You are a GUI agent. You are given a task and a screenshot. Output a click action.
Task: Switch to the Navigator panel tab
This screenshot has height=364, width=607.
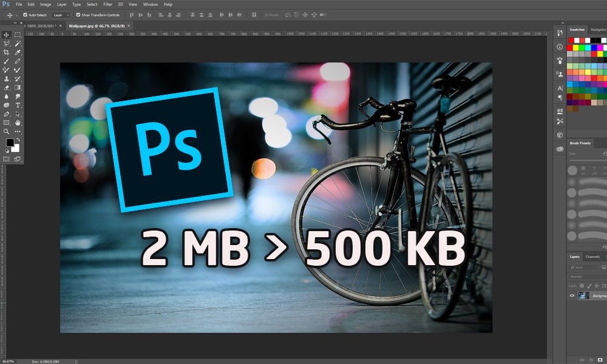(599, 30)
